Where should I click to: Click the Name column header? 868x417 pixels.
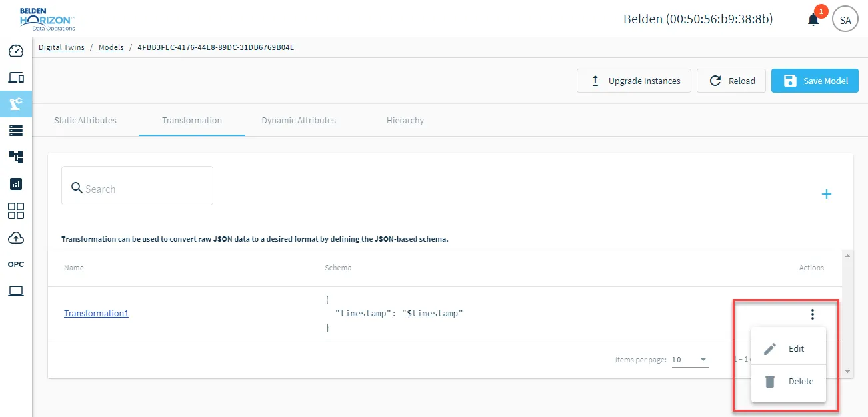pos(74,268)
